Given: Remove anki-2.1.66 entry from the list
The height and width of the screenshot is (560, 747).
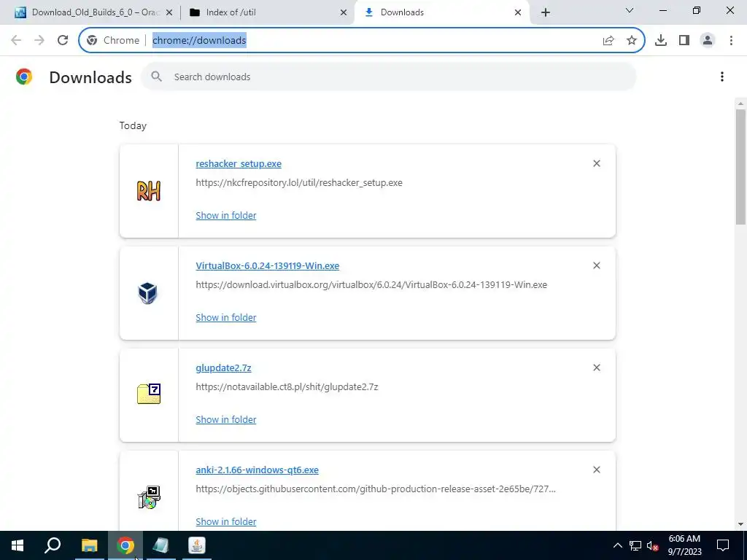Looking at the screenshot, I should point(597,470).
